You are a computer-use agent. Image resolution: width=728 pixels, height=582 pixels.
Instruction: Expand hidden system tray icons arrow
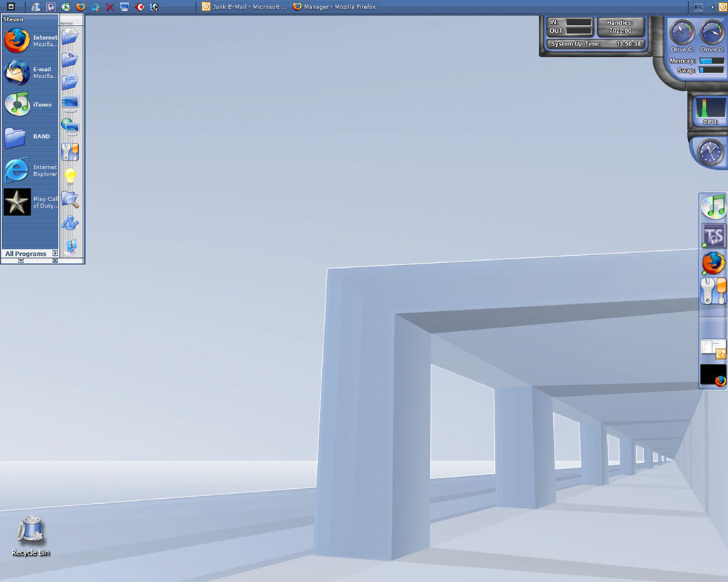(712, 6)
